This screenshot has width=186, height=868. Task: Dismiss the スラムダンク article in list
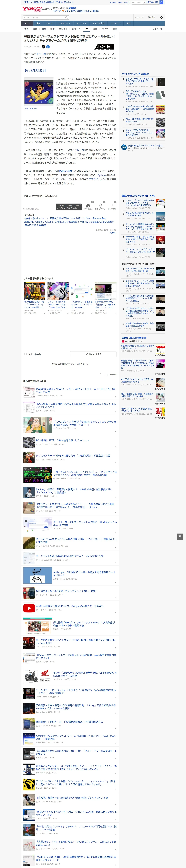pos(116,432)
